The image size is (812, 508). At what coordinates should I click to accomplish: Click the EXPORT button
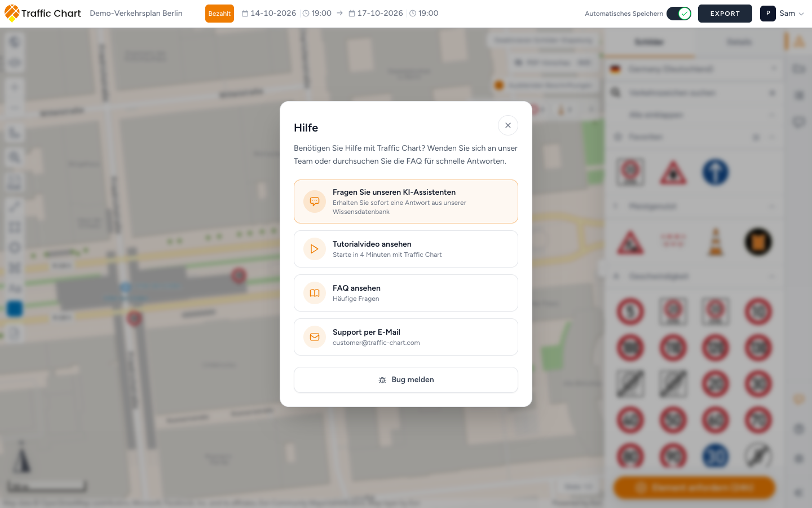(x=725, y=14)
